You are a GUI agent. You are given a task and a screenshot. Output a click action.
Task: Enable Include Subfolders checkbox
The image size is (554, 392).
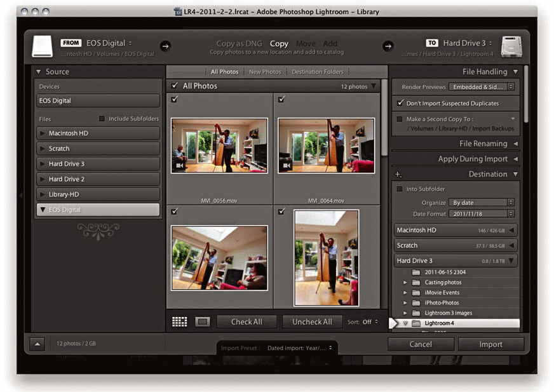tap(102, 119)
